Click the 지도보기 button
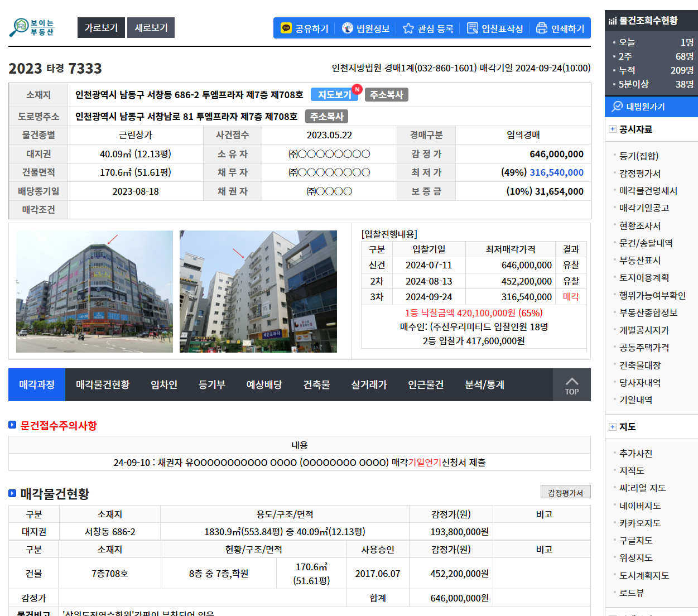Image resolution: width=698 pixels, height=616 pixels. [x=335, y=95]
